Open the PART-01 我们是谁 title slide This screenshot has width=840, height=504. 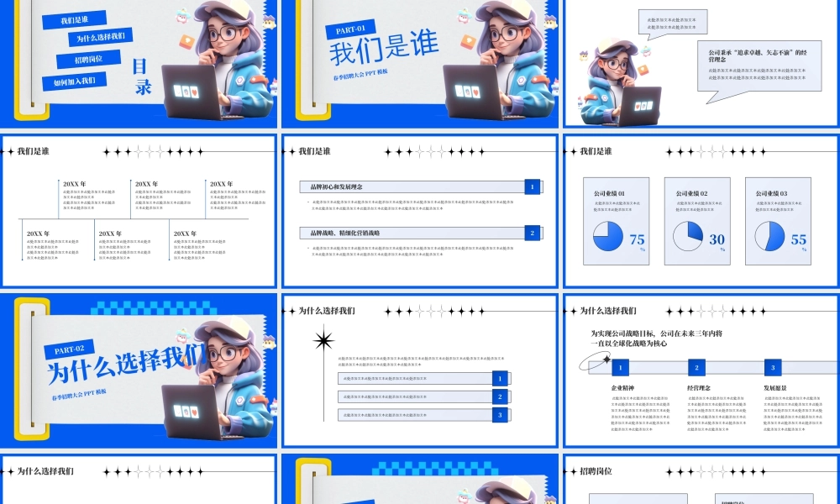click(420, 63)
